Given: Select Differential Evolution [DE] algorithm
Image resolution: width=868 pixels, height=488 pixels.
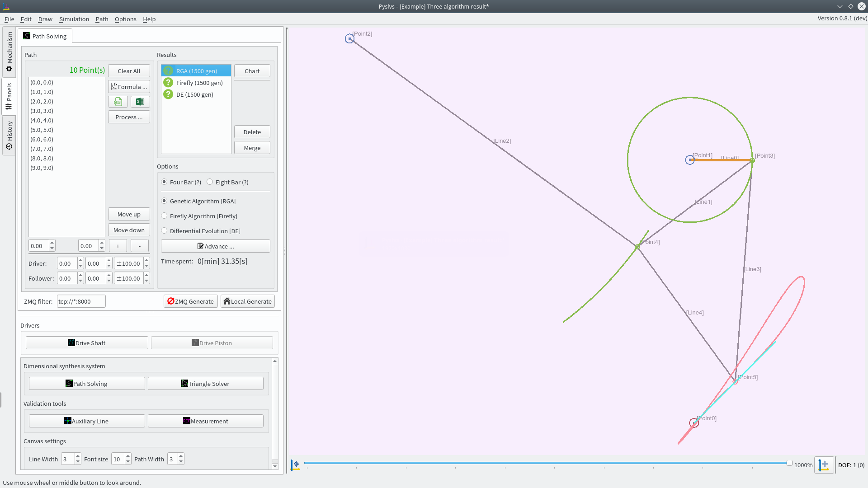Looking at the screenshot, I should [x=164, y=231].
